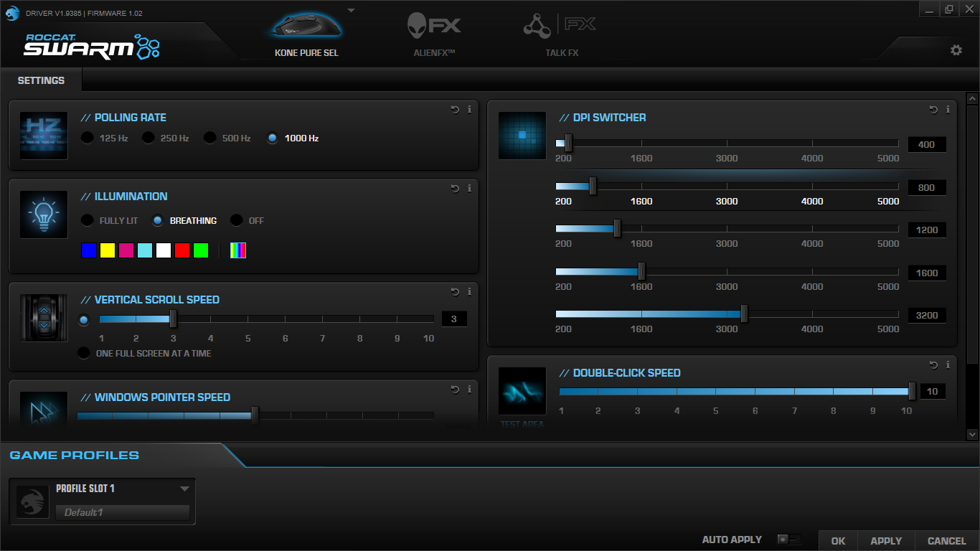Screen dimensions: 980x551
Task: Switch to AlienFX tab
Action: coord(435,53)
